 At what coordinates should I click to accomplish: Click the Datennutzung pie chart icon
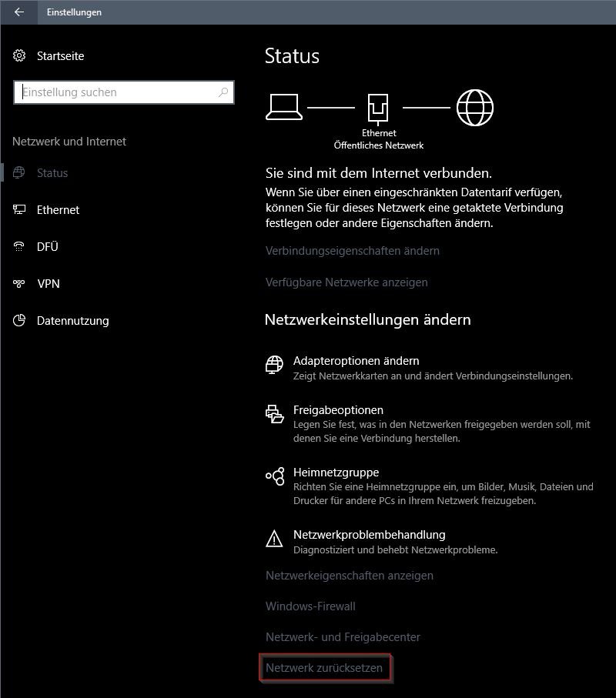(x=19, y=320)
